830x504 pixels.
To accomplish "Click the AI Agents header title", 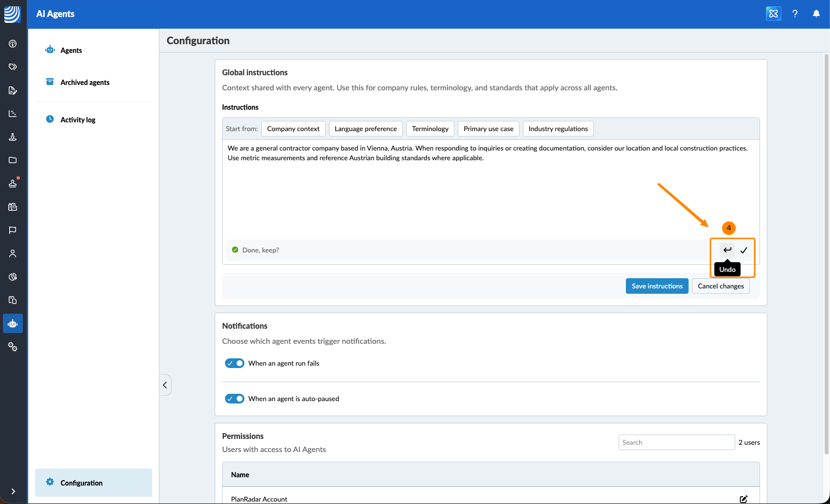I will pyautogui.click(x=55, y=14).
